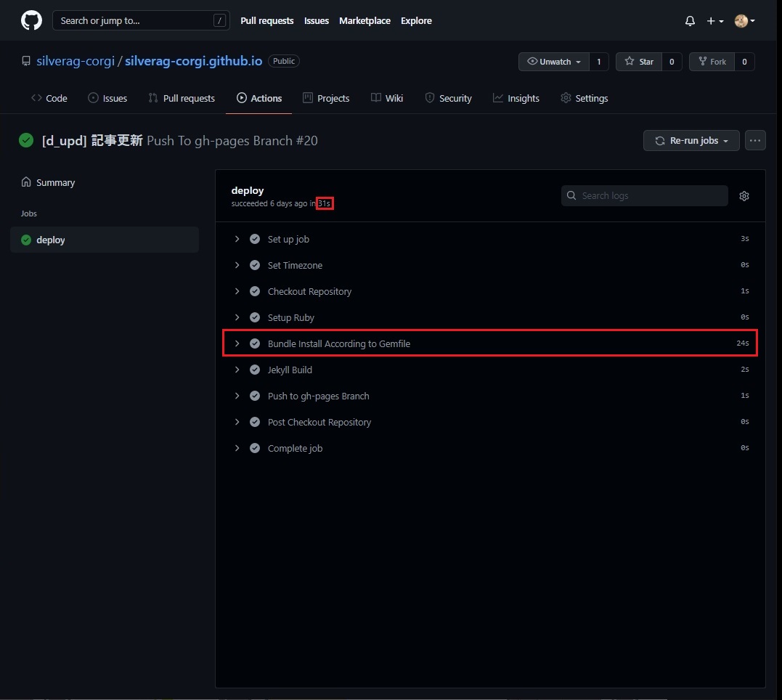Screen dimensions: 782x700
Task: Click the Set up job status checkmark
Action: click(255, 239)
